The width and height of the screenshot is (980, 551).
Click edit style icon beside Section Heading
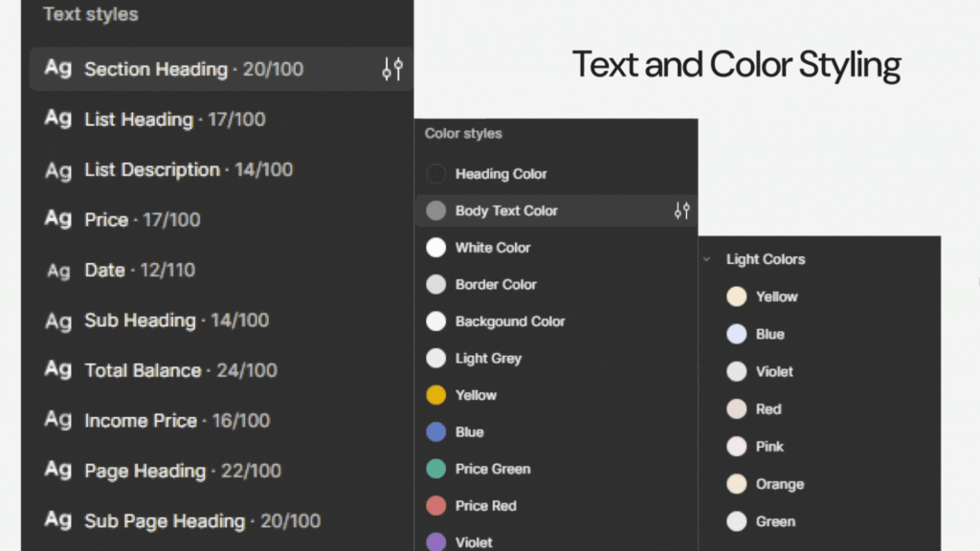coord(392,69)
